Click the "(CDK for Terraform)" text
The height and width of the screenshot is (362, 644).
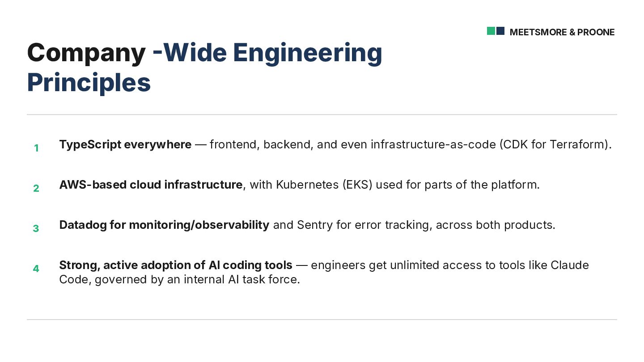555,145
